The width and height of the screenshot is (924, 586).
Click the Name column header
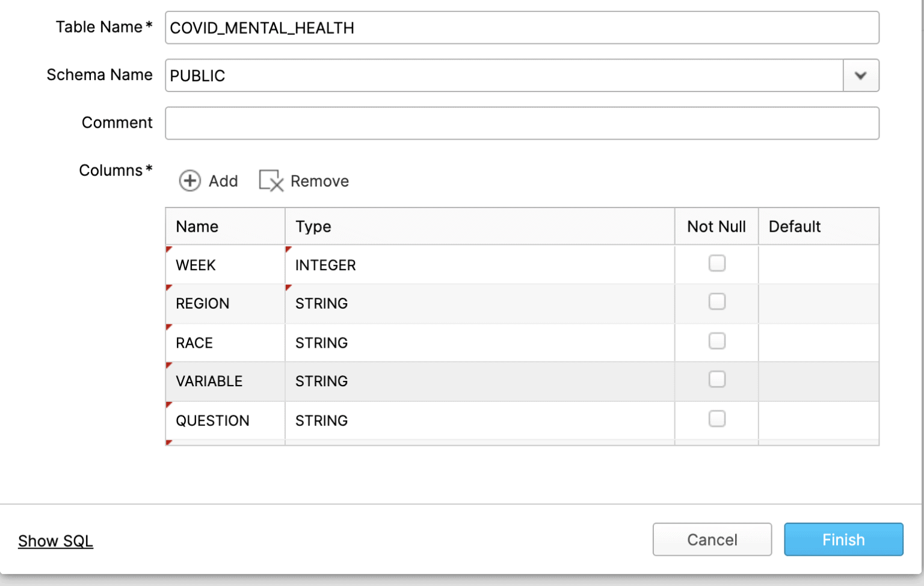224,227
